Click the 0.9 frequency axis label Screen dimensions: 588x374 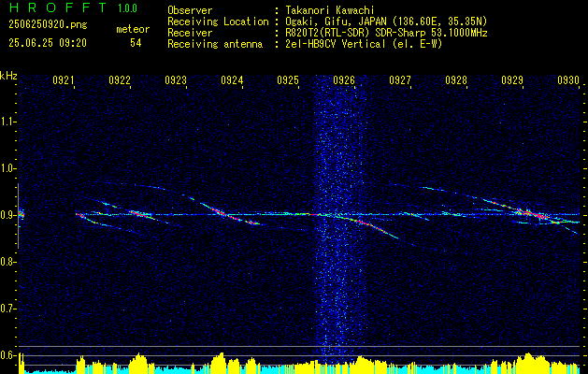7,215
